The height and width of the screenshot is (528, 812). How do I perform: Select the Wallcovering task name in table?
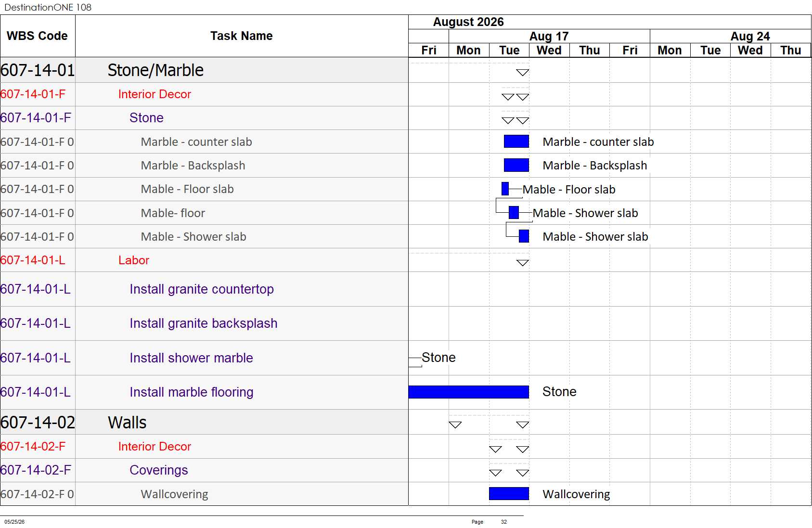[174, 494]
